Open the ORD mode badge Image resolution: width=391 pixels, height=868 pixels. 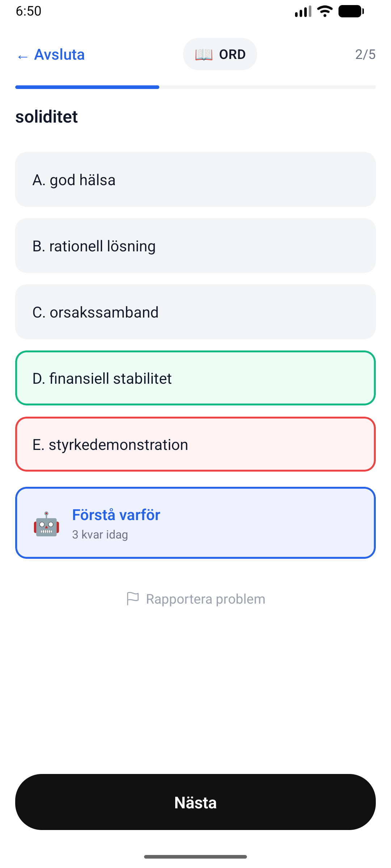point(220,54)
